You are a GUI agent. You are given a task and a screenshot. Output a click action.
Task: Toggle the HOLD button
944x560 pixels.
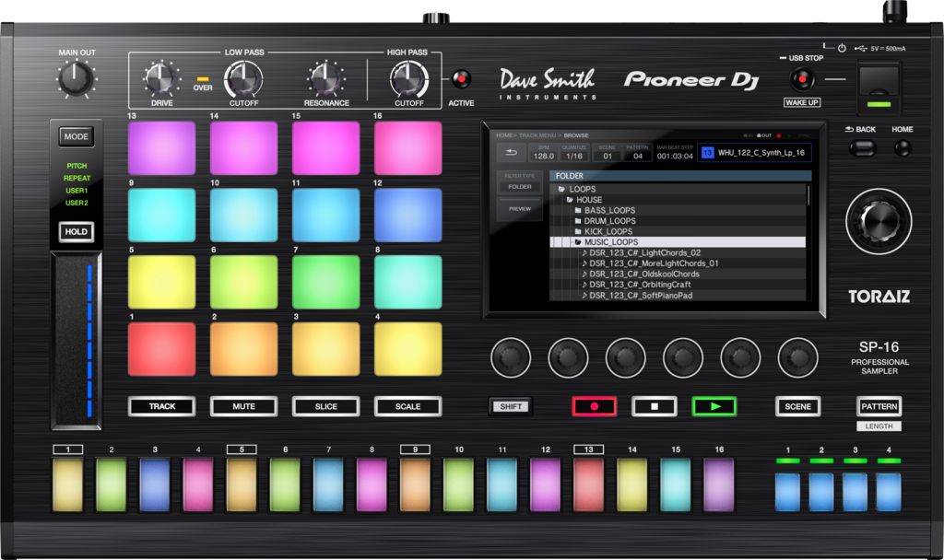[x=77, y=232]
